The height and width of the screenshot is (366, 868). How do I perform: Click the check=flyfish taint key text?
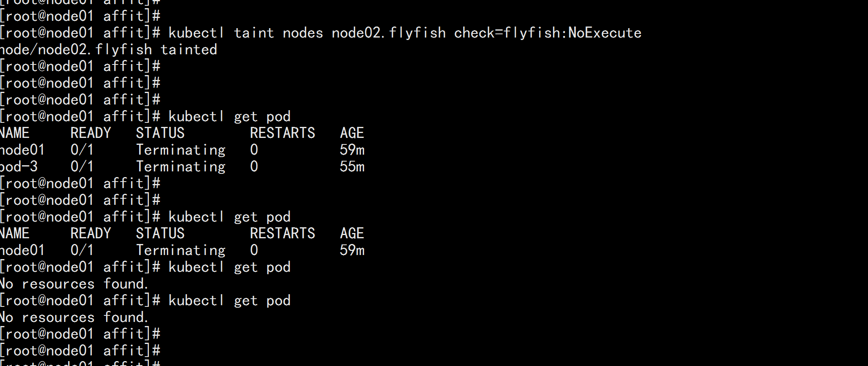tap(507, 33)
